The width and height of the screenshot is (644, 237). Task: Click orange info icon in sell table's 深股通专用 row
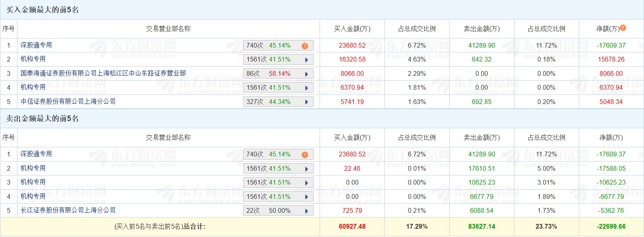(305, 154)
